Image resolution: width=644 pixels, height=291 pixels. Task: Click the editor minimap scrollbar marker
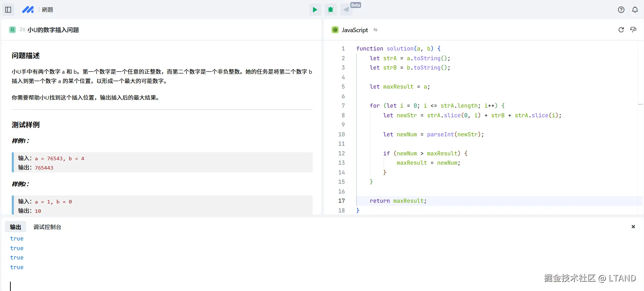point(641,104)
